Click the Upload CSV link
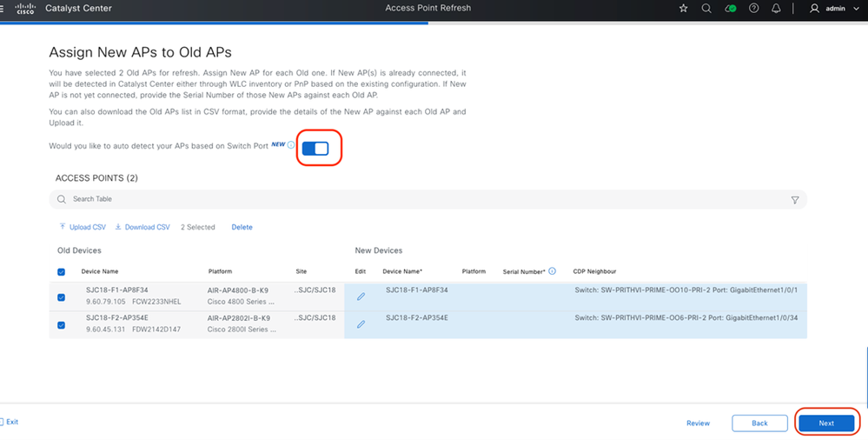Viewport: 868px width, 440px height. [x=83, y=227]
